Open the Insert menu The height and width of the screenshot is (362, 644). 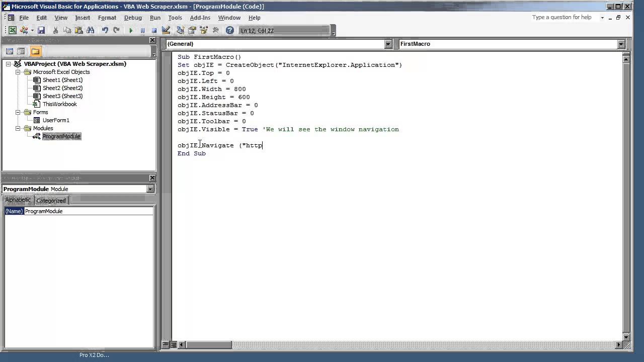83,18
